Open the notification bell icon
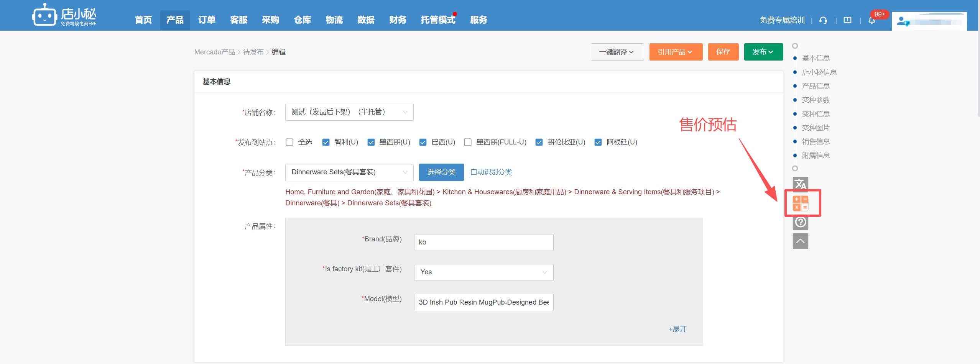This screenshot has height=364, width=980. pos(871,20)
